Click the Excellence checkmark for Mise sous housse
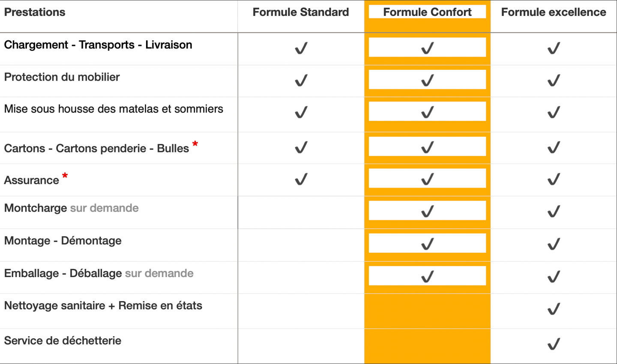 [554, 112]
